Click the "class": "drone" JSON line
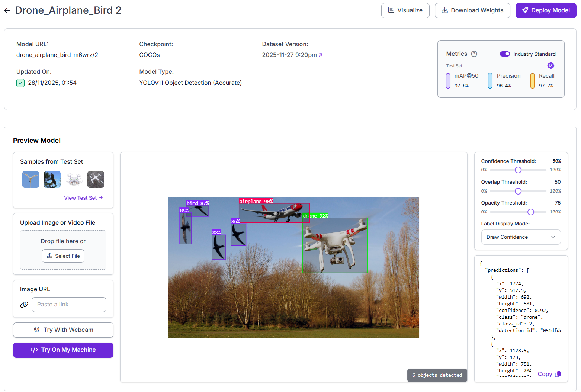 (x=519, y=317)
